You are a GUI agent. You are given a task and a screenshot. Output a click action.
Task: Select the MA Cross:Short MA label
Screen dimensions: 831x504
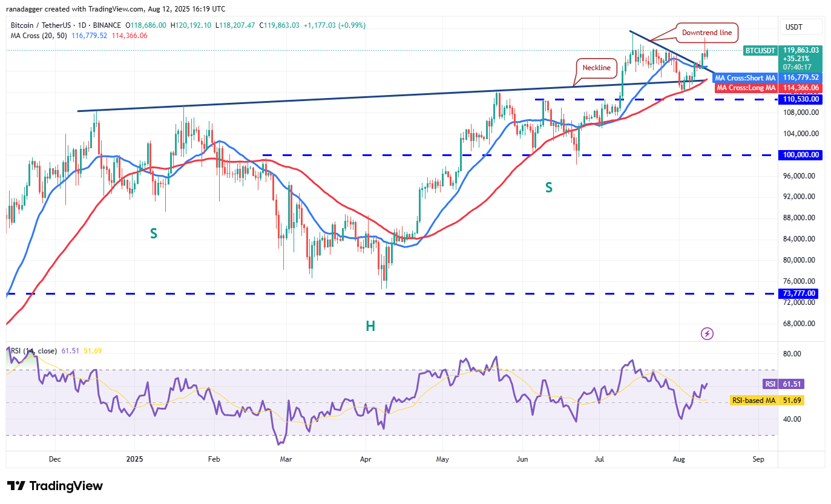point(745,77)
